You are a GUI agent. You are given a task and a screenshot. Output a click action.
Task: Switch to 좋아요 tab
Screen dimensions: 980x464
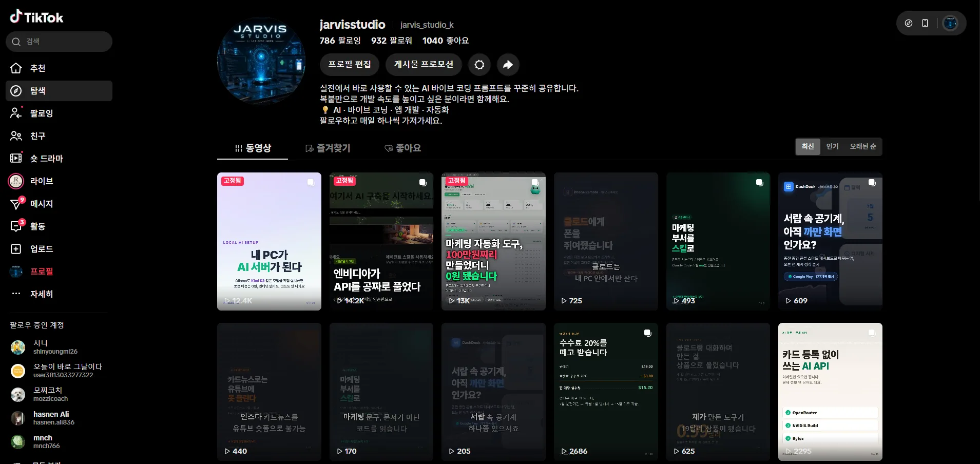402,148
